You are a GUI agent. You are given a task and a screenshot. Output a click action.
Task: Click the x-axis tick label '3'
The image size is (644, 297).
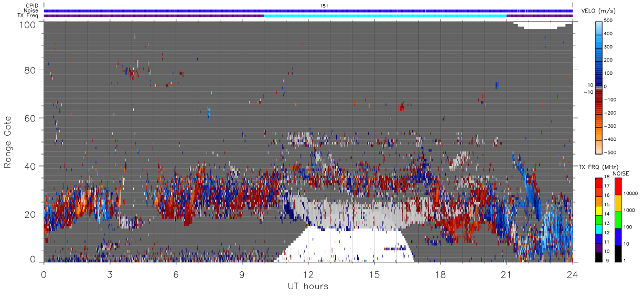coord(110,274)
